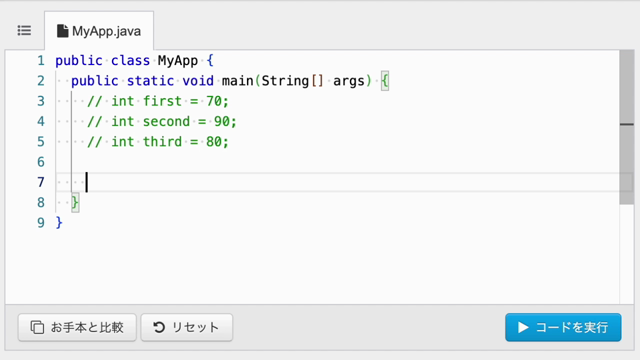Click the comment line with third = 80

click(158, 142)
